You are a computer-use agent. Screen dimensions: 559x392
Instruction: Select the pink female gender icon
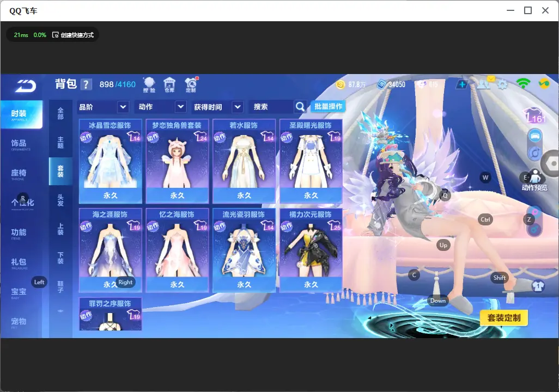tap(535, 212)
